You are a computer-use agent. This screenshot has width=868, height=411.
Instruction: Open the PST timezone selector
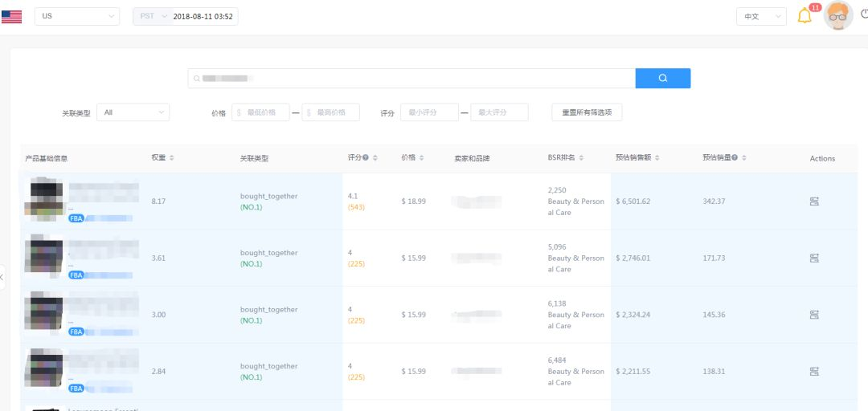(x=153, y=16)
